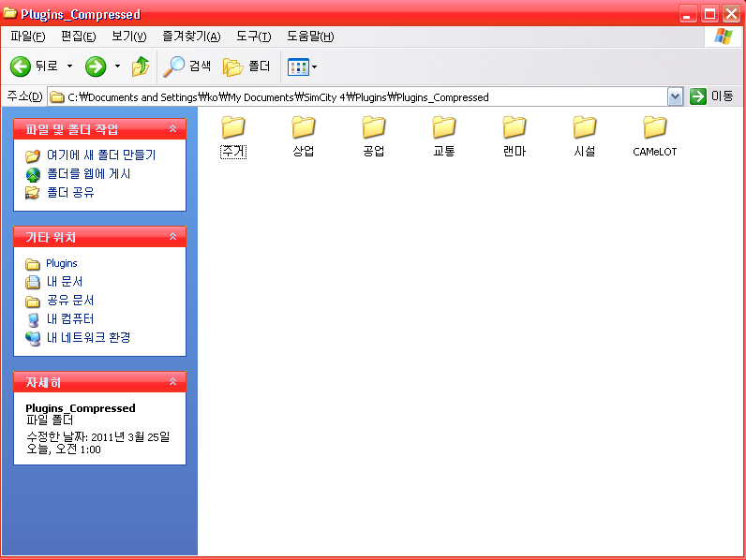Open 내 문서 link
Viewport: 746px width, 560px height.
(65, 282)
